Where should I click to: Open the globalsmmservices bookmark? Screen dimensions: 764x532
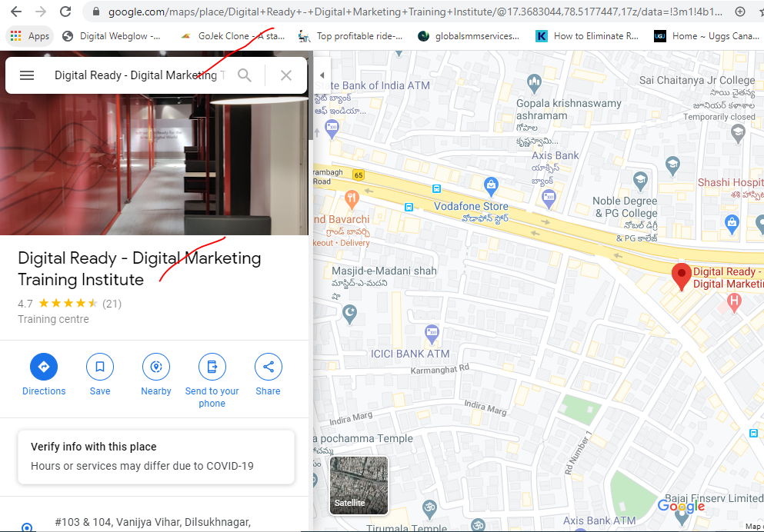click(469, 36)
